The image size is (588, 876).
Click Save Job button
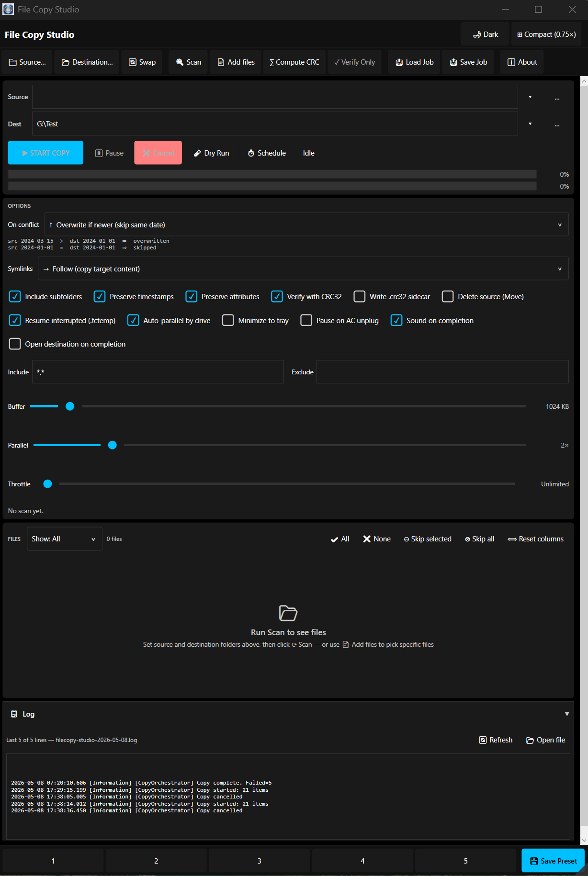coord(469,62)
